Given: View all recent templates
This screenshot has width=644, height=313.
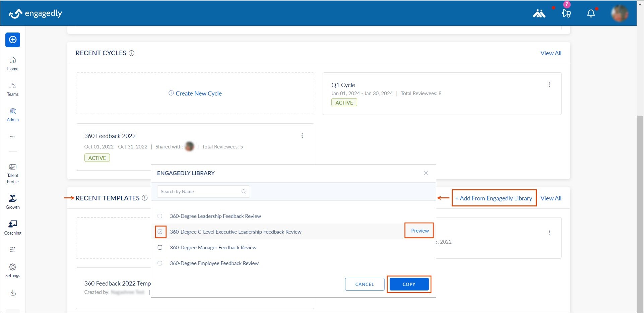Looking at the screenshot, I should [551, 198].
